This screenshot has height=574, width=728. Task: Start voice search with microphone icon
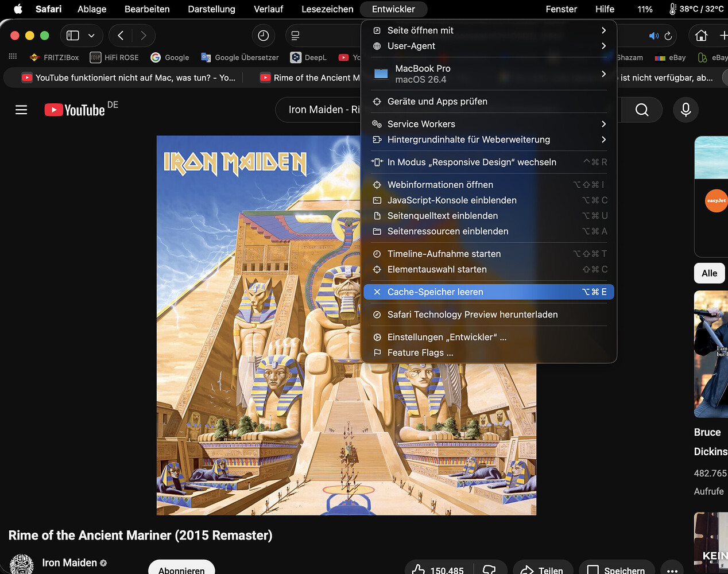[686, 110]
